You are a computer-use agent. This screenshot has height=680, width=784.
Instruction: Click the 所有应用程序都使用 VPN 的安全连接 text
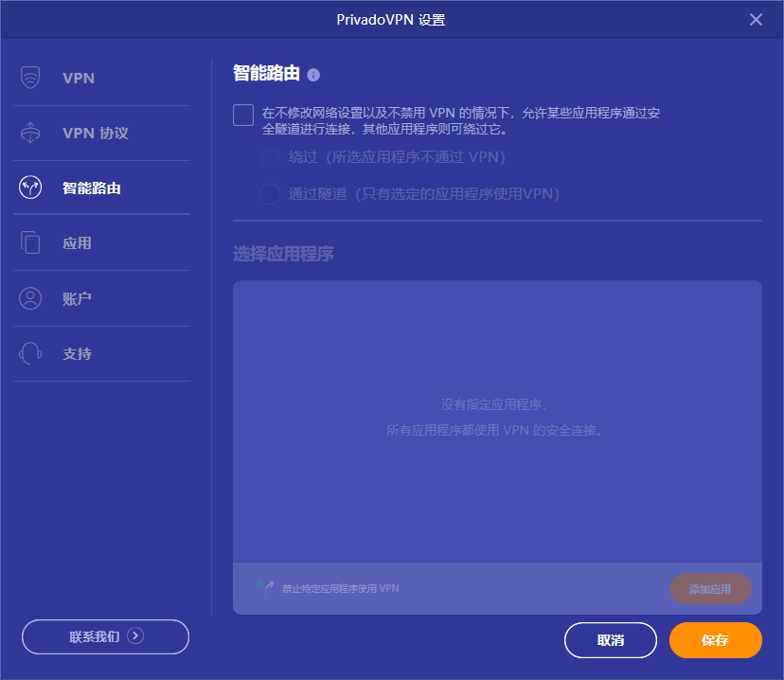coord(493,430)
